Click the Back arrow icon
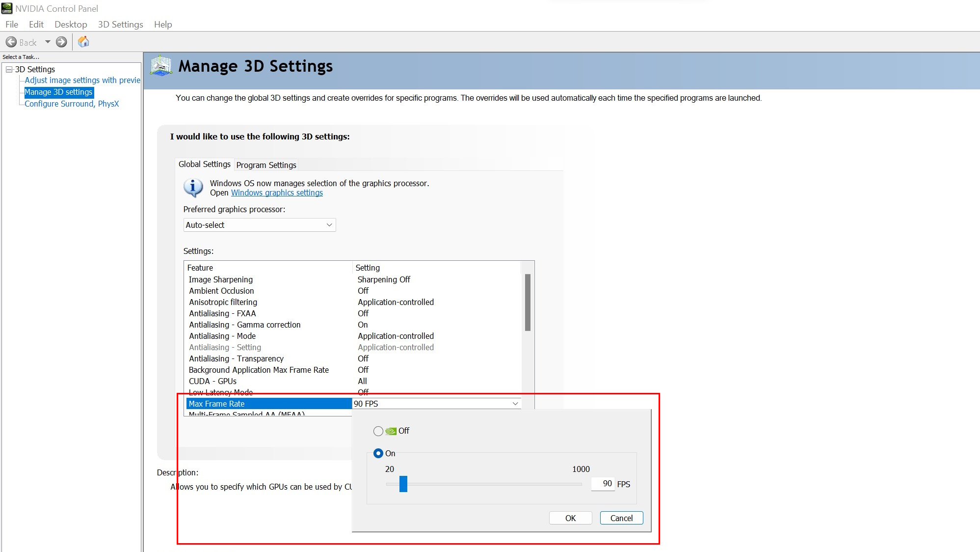The image size is (980, 552). tap(11, 42)
